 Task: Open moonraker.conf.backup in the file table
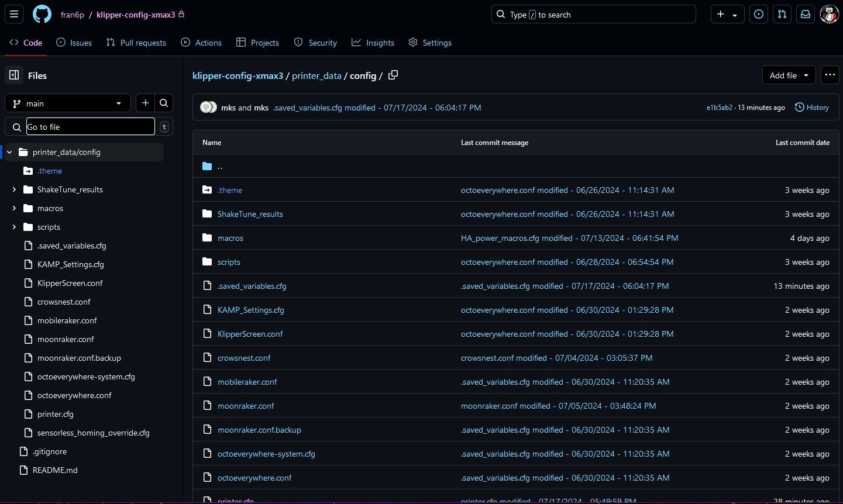[x=259, y=430]
